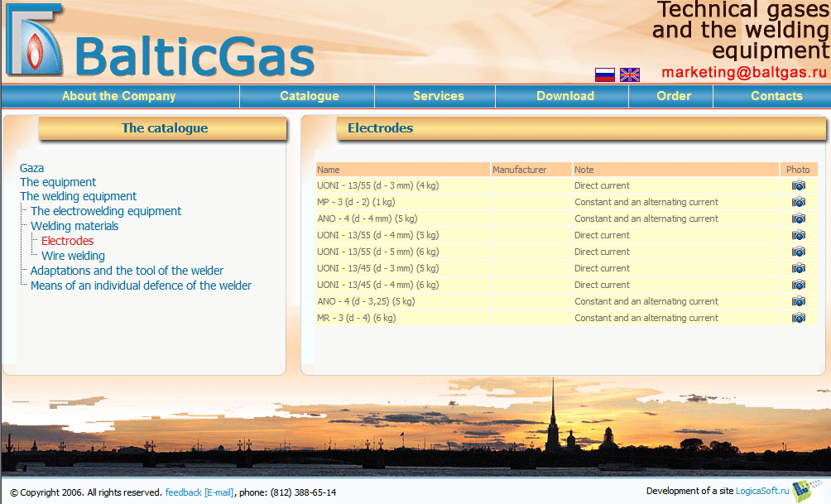Click the Manufacturer column header
This screenshot has width=831, height=504.
pyautogui.click(x=520, y=170)
